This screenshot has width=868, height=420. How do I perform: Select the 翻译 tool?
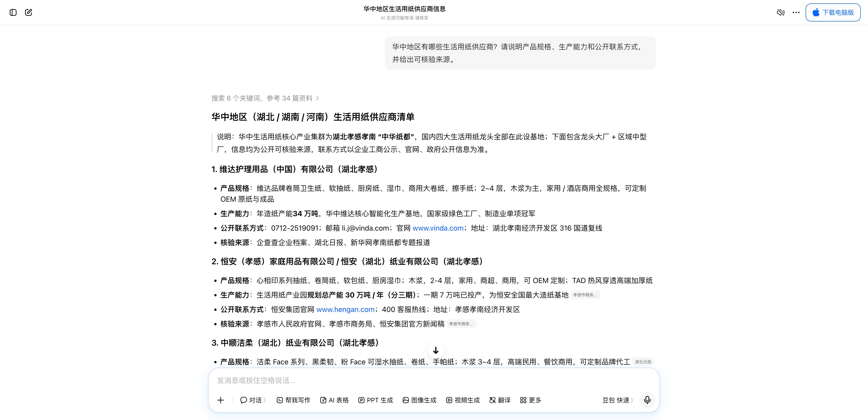click(x=500, y=400)
